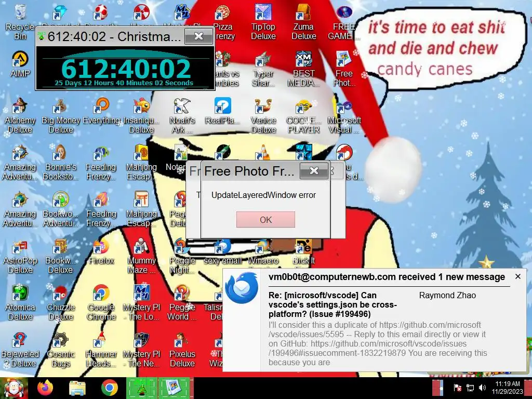Click OK in the UpdateLayeredWindow error dialog
The width and height of the screenshot is (532, 399).
click(265, 220)
